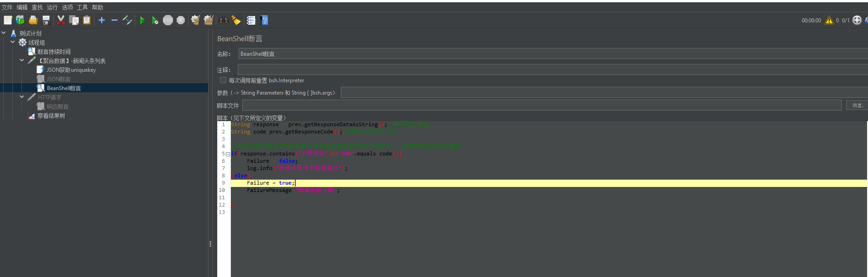Screen dimensions: 868x277
Task: Click the 0/1 thread count indicator
Action: 846,21
